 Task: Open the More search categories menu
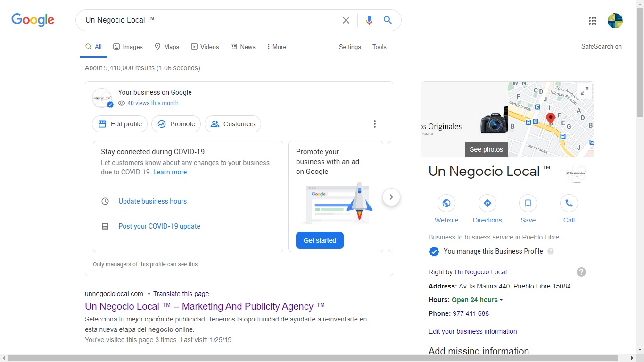(x=276, y=47)
